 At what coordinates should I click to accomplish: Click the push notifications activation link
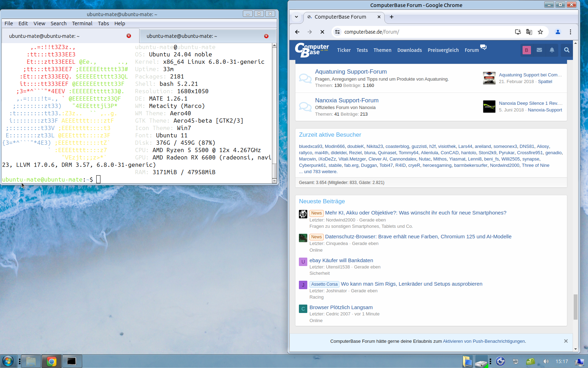[484, 341]
